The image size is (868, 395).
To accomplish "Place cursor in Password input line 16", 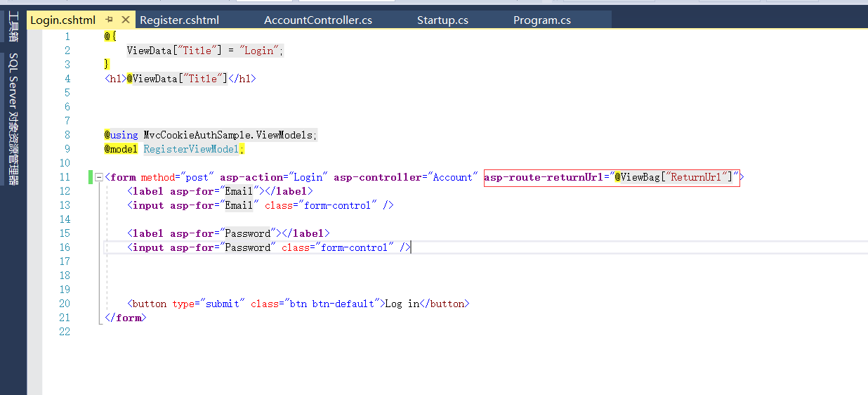I will point(269,247).
